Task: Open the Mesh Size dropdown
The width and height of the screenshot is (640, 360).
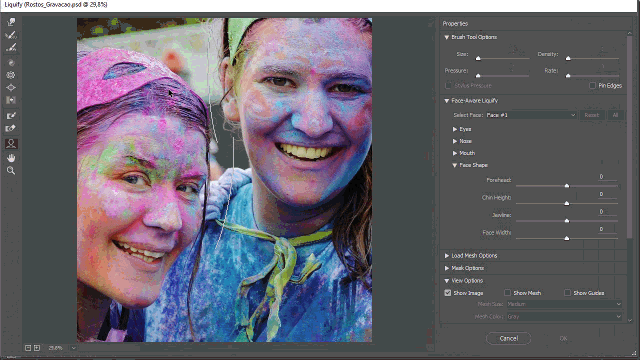Action: coord(564,304)
